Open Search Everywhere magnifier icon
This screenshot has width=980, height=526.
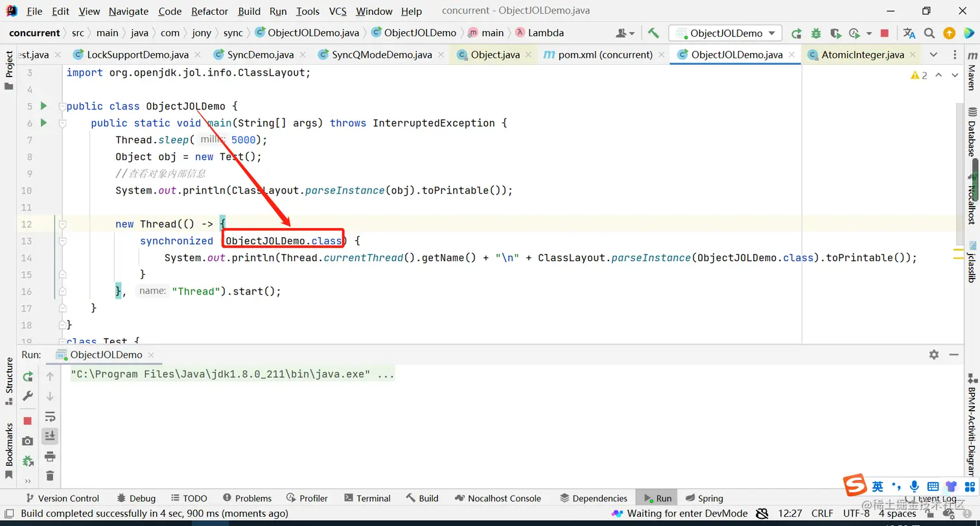[x=929, y=33]
